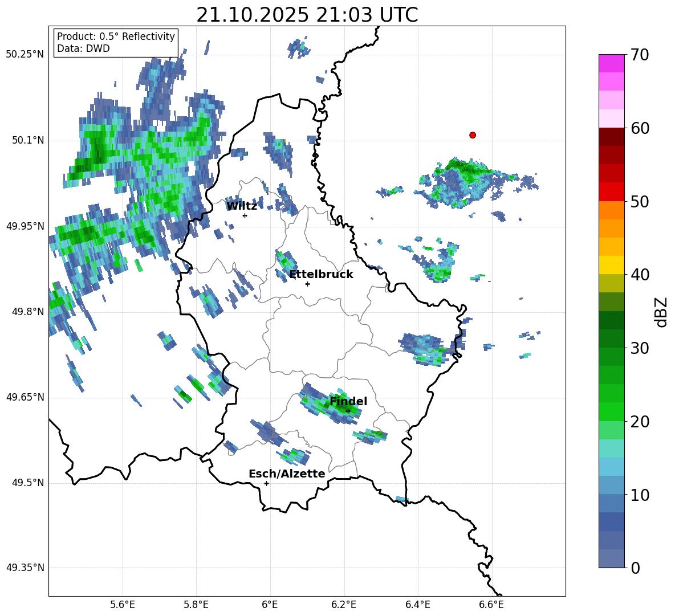Click the Findel cross marker
The height and width of the screenshot is (616, 675).
pos(348,411)
